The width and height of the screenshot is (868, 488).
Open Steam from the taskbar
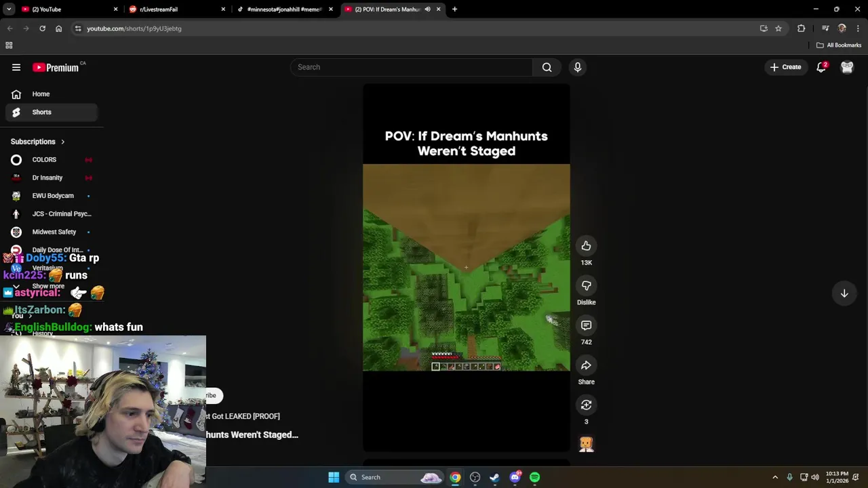(x=494, y=477)
